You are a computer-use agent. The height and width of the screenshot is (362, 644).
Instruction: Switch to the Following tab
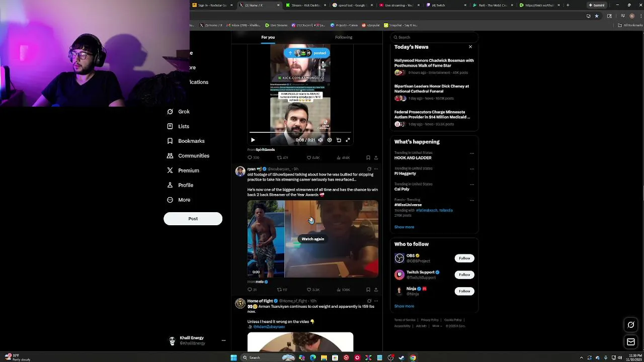point(344,37)
